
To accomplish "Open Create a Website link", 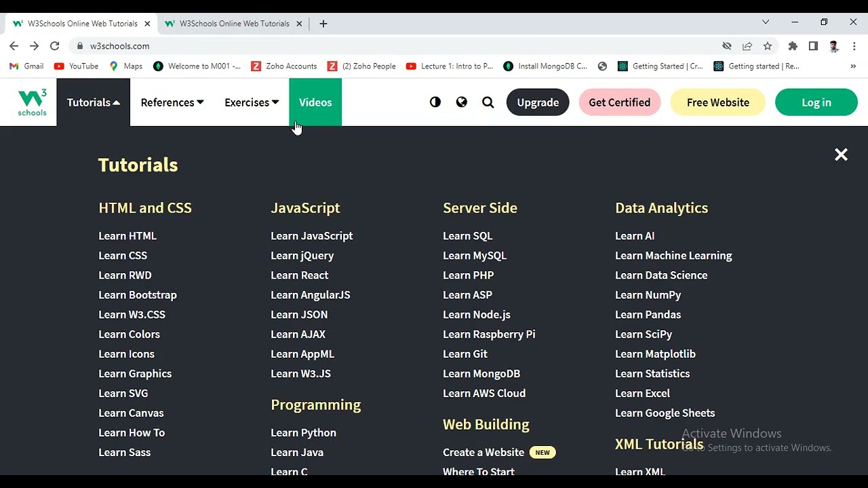I will click(x=484, y=452).
